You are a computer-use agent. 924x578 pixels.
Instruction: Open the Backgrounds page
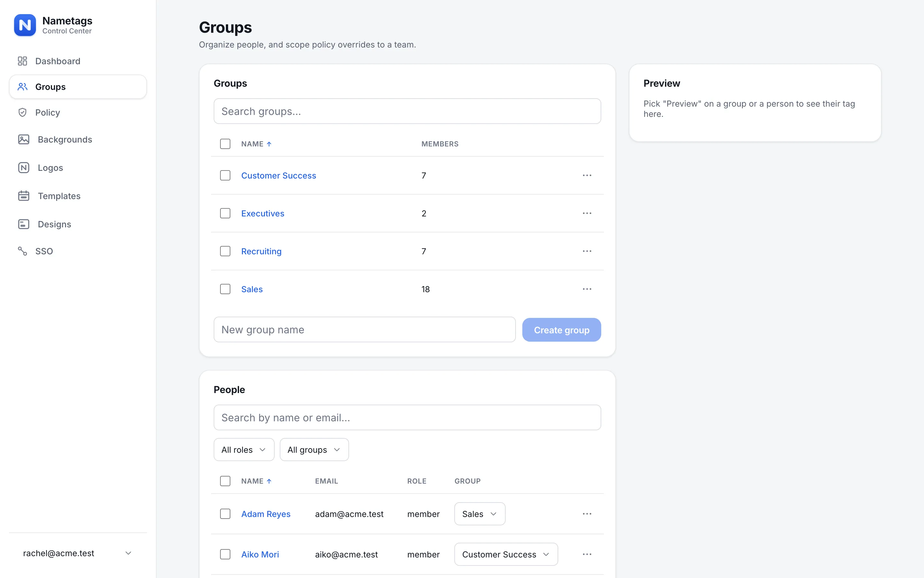[x=78, y=140]
